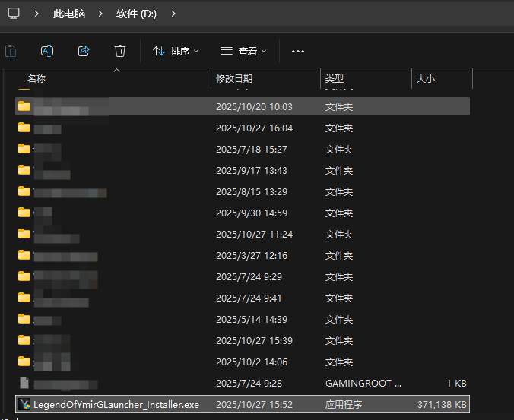Click the Paste clipboard icon in the toolbar
This screenshot has height=420, width=514.
(x=11, y=51)
